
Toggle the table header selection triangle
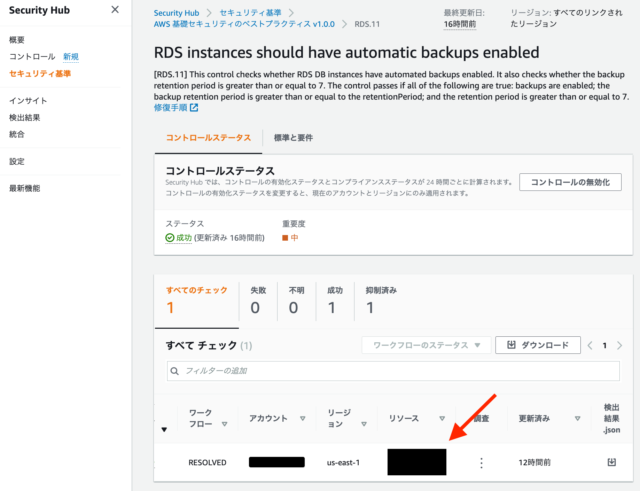tap(164, 429)
